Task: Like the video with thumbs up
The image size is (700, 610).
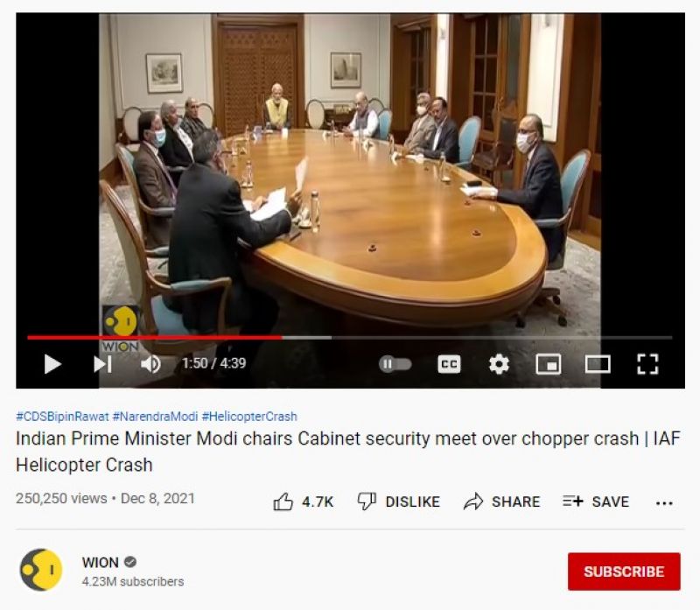Action: (x=303, y=501)
